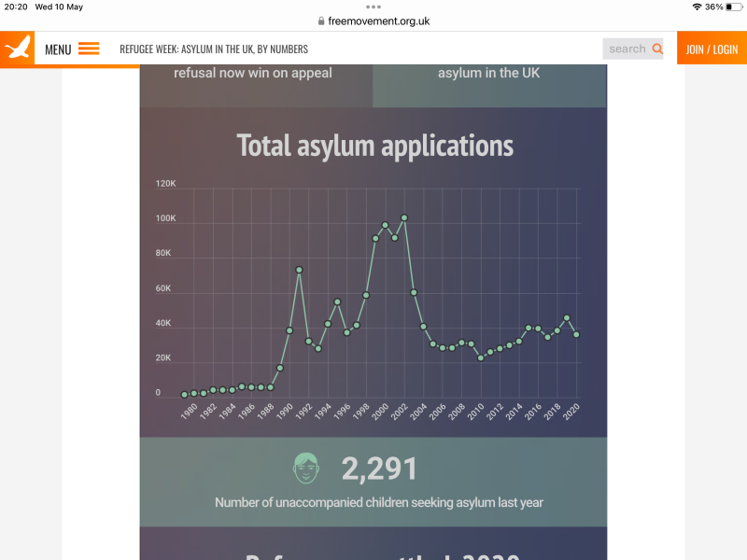
Task: Click the 'asylum in the UK' tile
Action: click(488, 73)
